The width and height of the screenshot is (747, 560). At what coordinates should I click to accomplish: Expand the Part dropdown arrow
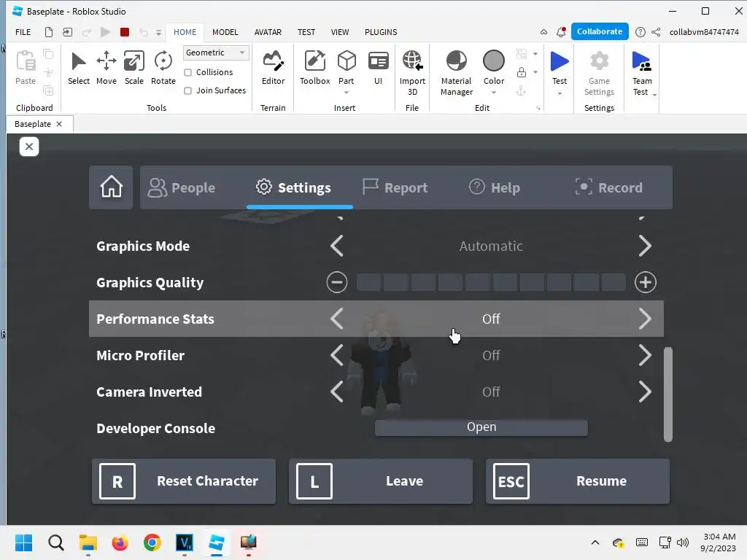pos(347,93)
